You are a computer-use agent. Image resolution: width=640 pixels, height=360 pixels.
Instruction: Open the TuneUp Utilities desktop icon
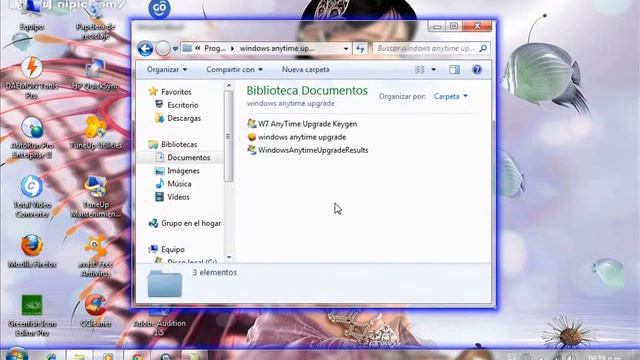(x=95, y=133)
